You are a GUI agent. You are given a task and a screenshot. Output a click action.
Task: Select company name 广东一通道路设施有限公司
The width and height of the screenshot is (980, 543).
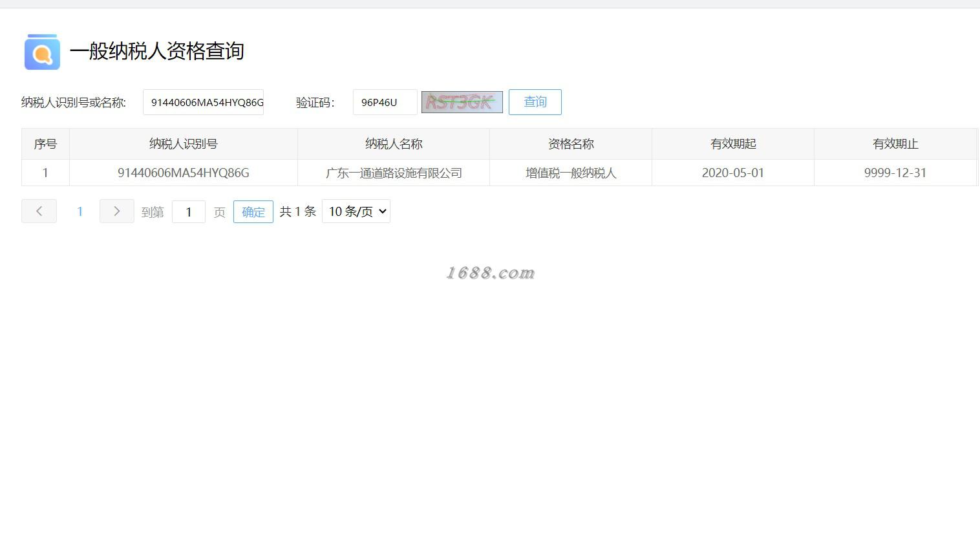coord(394,173)
